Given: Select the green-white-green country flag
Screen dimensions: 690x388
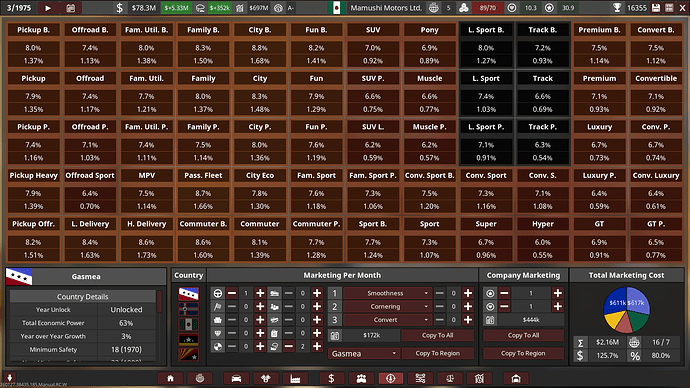Looking at the screenshot, I should (188, 324).
